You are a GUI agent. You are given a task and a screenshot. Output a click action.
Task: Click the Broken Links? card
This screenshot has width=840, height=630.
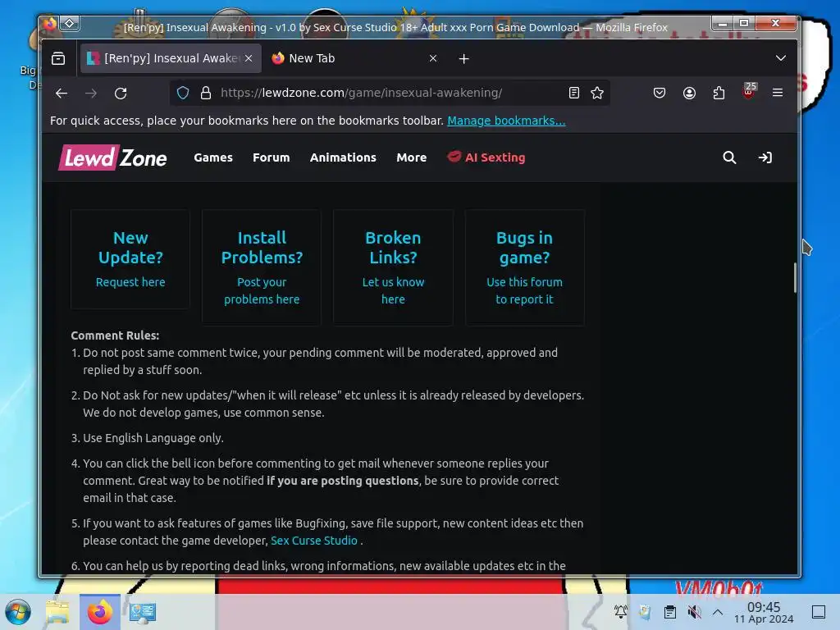click(x=393, y=267)
